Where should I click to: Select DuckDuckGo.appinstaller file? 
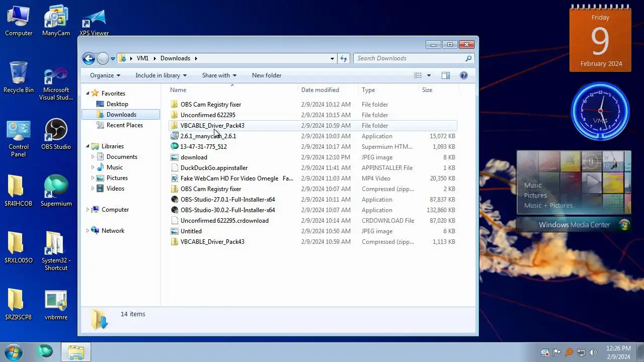click(x=312, y=168)
